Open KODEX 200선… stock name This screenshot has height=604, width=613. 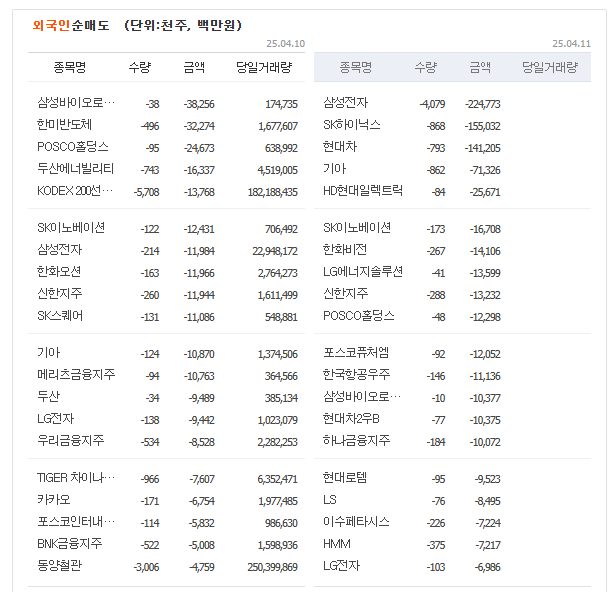click(75, 191)
